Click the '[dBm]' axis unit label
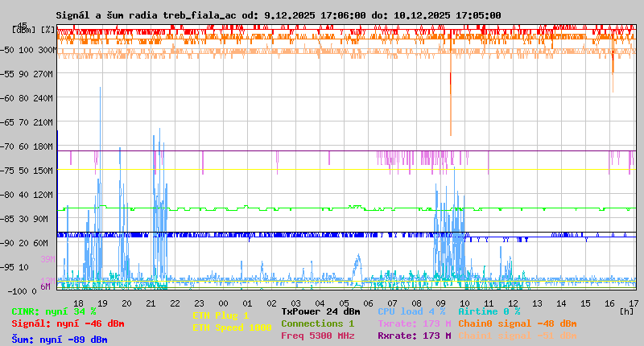 coord(24,30)
